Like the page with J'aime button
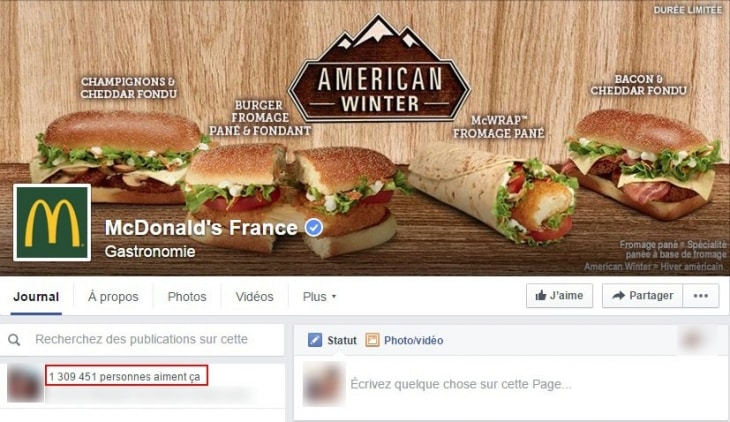This screenshot has width=730, height=422. [559, 296]
